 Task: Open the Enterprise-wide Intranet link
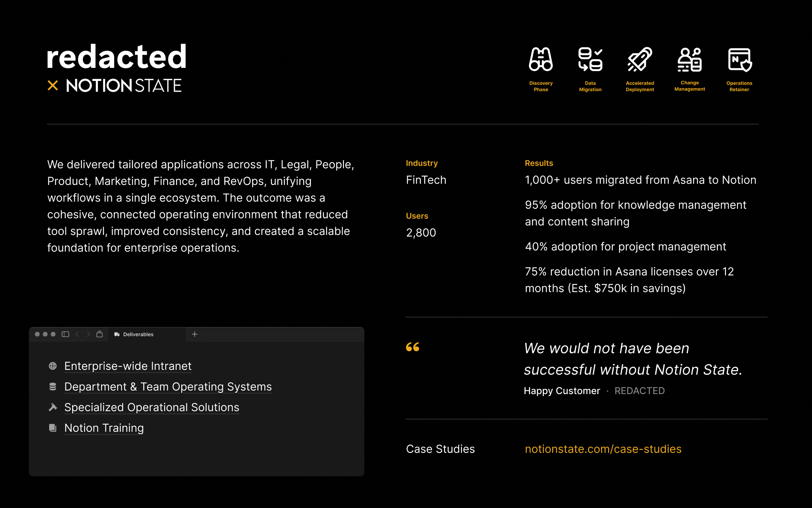pos(128,366)
